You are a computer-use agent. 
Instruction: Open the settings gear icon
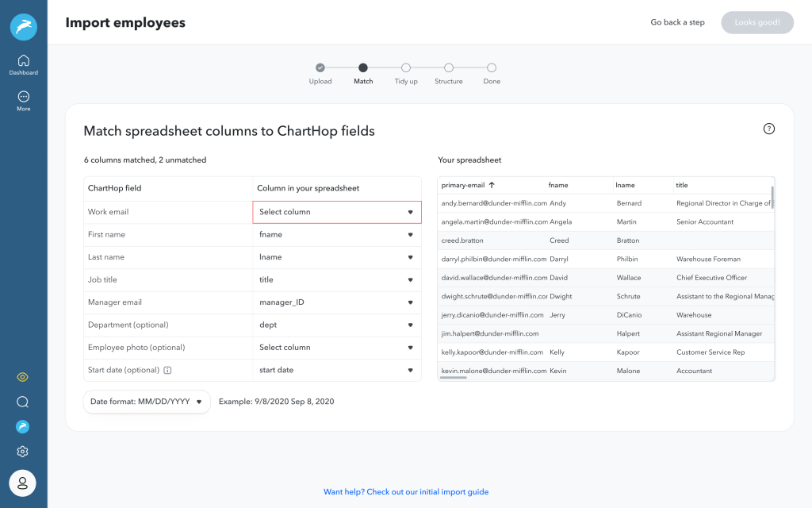[x=22, y=451]
